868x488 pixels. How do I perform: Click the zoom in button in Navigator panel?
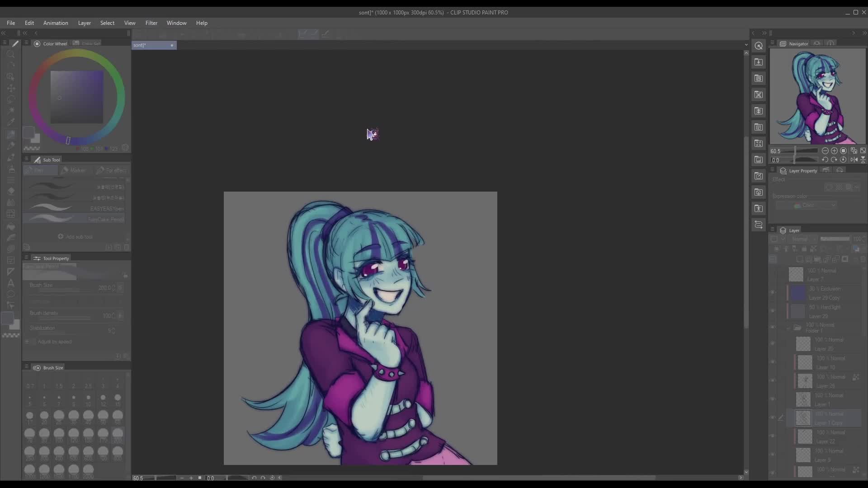[835, 151]
